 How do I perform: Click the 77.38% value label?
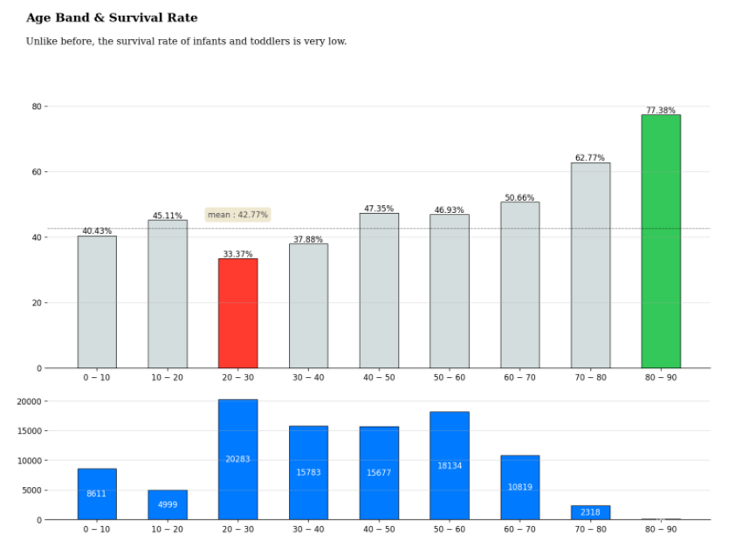coord(661,111)
